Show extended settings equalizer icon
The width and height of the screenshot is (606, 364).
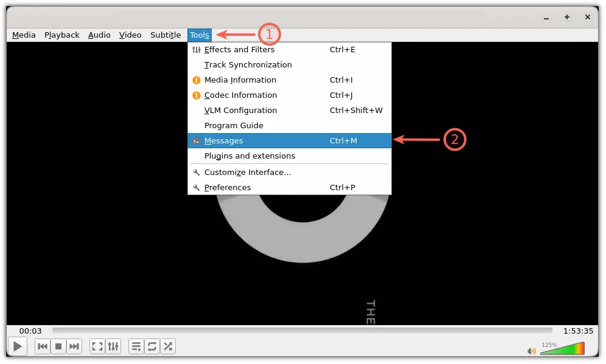114,346
